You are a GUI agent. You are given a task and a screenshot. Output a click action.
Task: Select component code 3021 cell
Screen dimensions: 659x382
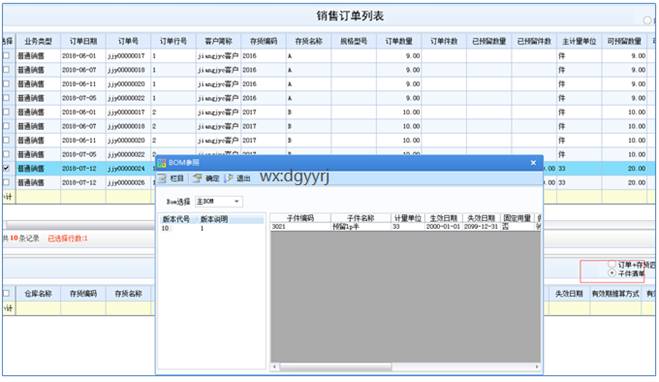pyautogui.click(x=300, y=227)
